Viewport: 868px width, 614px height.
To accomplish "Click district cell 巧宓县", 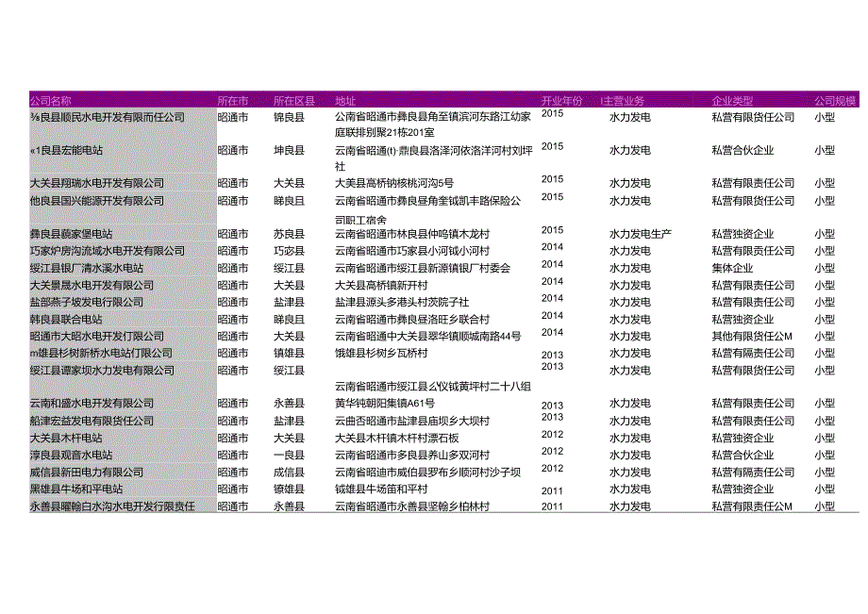I will point(289,251).
